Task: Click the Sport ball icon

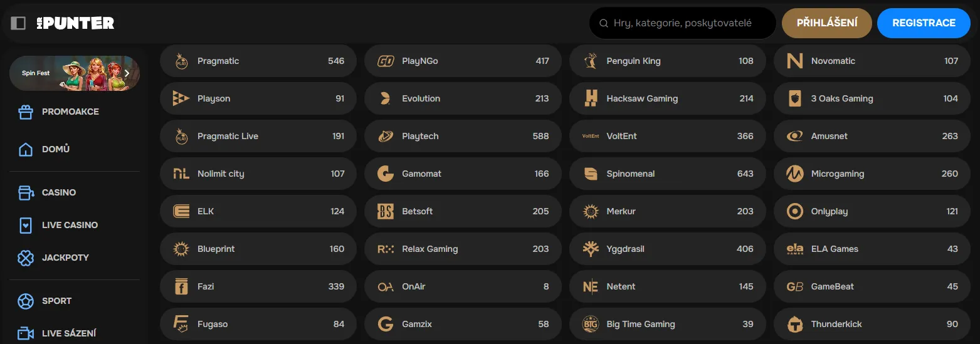Action: (x=26, y=301)
